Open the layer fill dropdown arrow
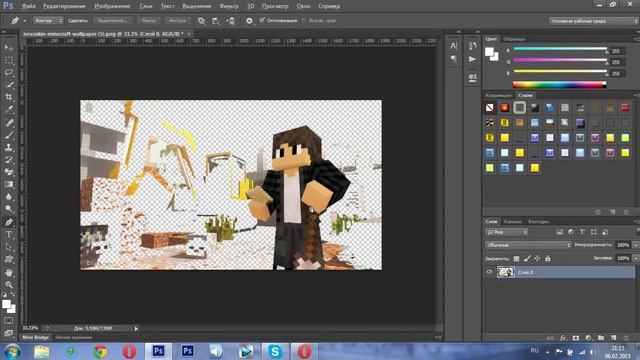This screenshot has height=360, width=640. 636,258
